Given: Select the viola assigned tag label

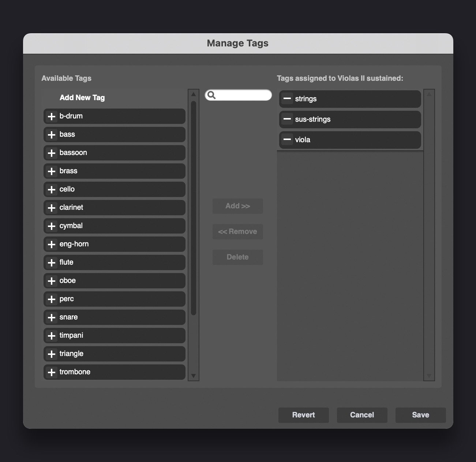Looking at the screenshot, I should tap(303, 140).
